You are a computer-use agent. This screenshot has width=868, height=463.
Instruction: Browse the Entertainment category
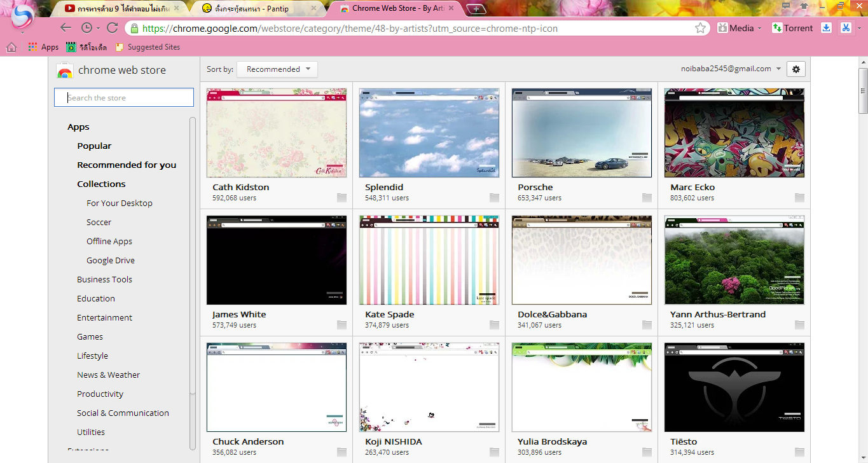(104, 318)
